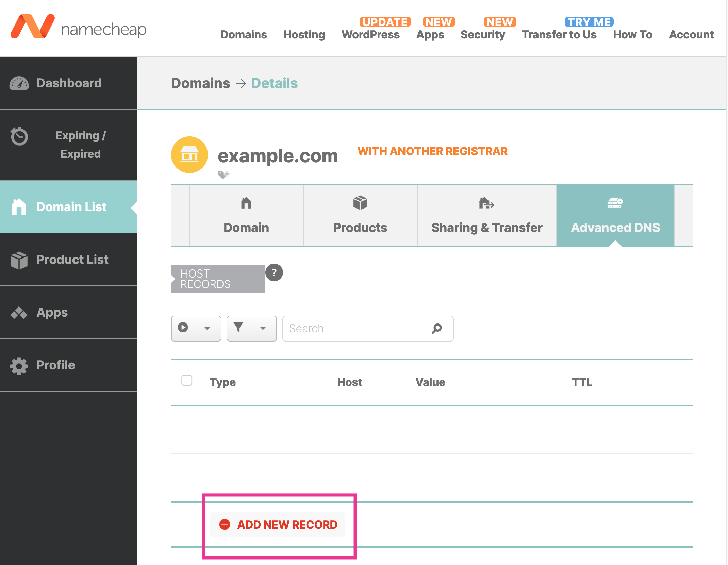Switch to the Domain tab
Screen dimensions: 728x565
[x=246, y=215]
